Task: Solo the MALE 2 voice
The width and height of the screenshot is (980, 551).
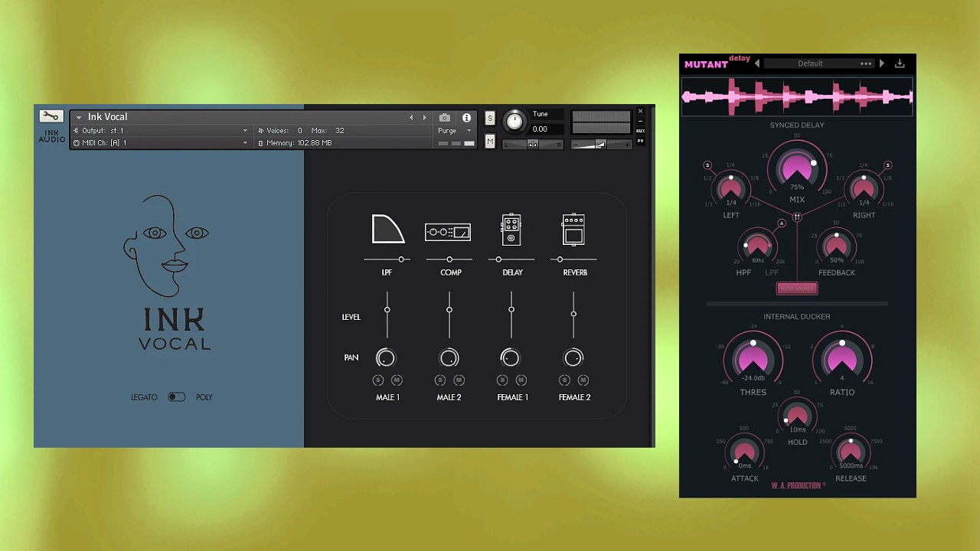Action: (440, 380)
